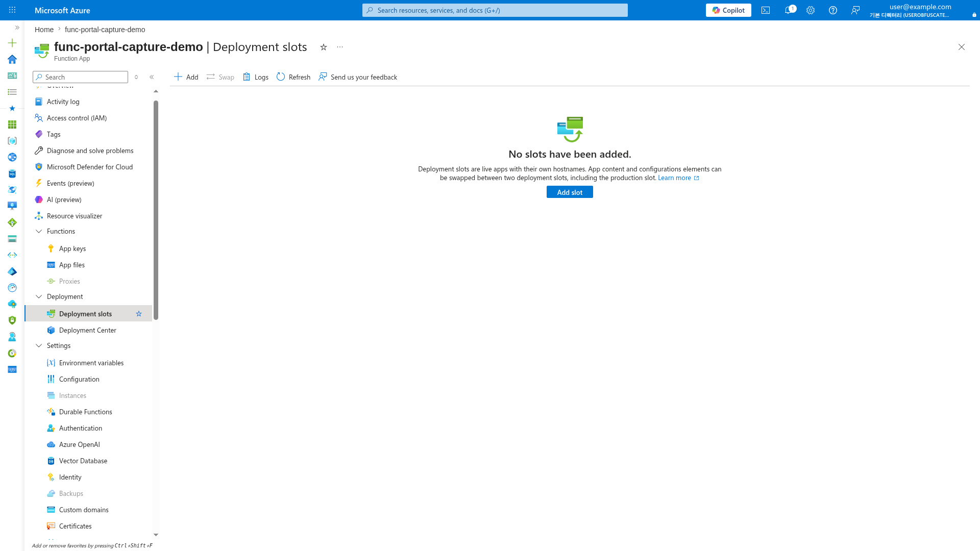Click the blue Add slot button
This screenshot has height=551, width=980.
tap(570, 192)
